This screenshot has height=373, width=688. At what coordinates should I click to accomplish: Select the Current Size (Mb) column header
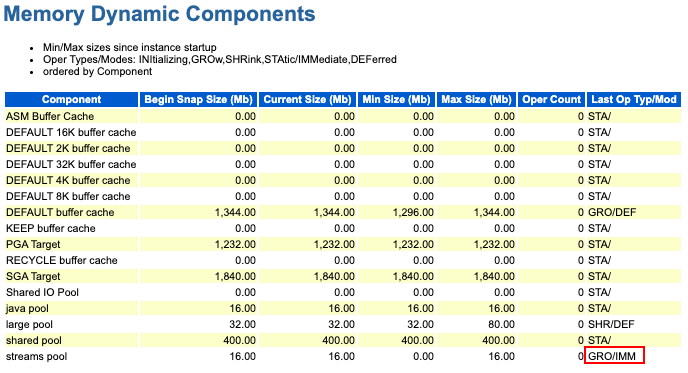tap(308, 100)
